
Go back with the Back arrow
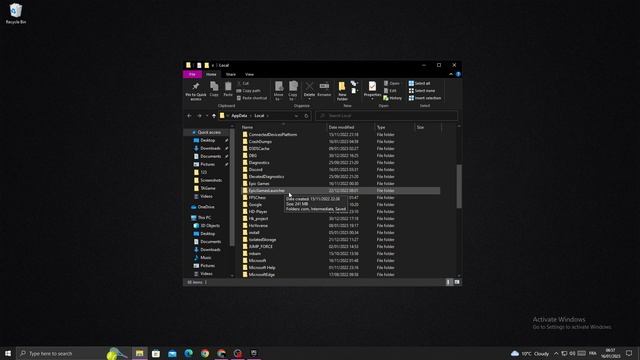pyautogui.click(x=189, y=116)
